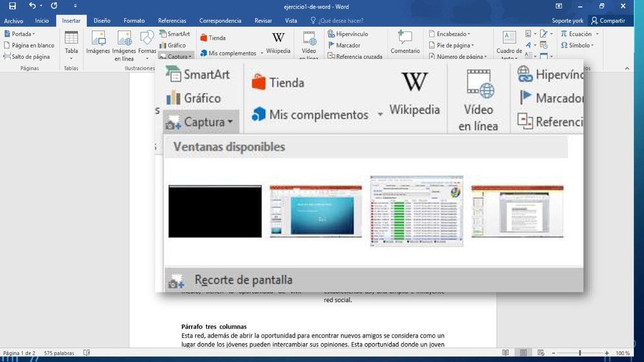Open the Vista tab
The height and width of the screenshot is (362, 644).
pyautogui.click(x=291, y=21)
